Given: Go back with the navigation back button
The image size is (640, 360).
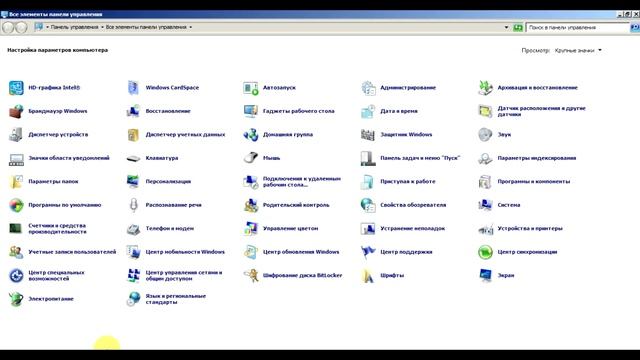Looking at the screenshot, I should click(x=8, y=27).
